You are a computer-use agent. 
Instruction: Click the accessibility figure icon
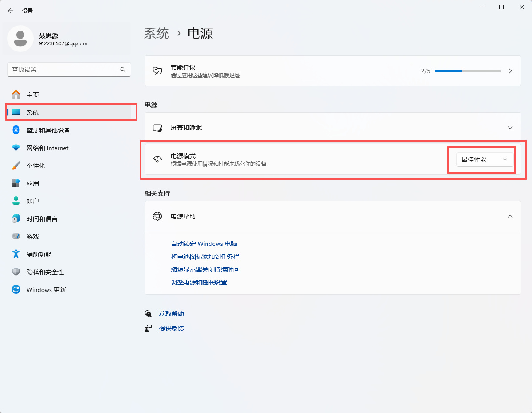click(16, 254)
